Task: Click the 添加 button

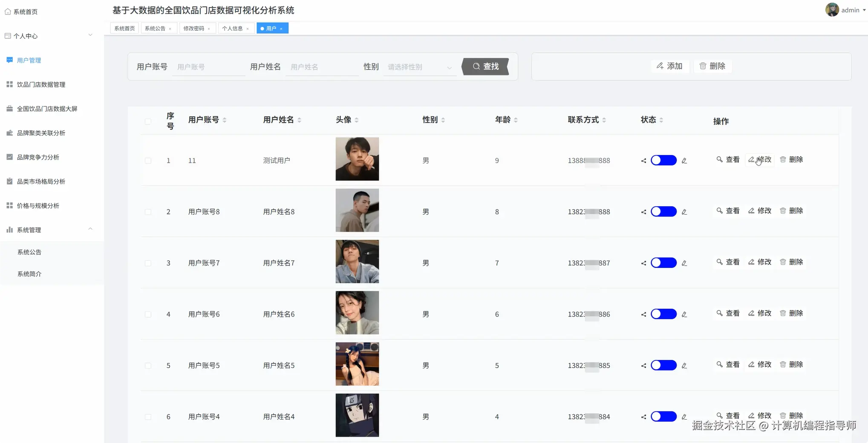Action: tap(670, 66)
